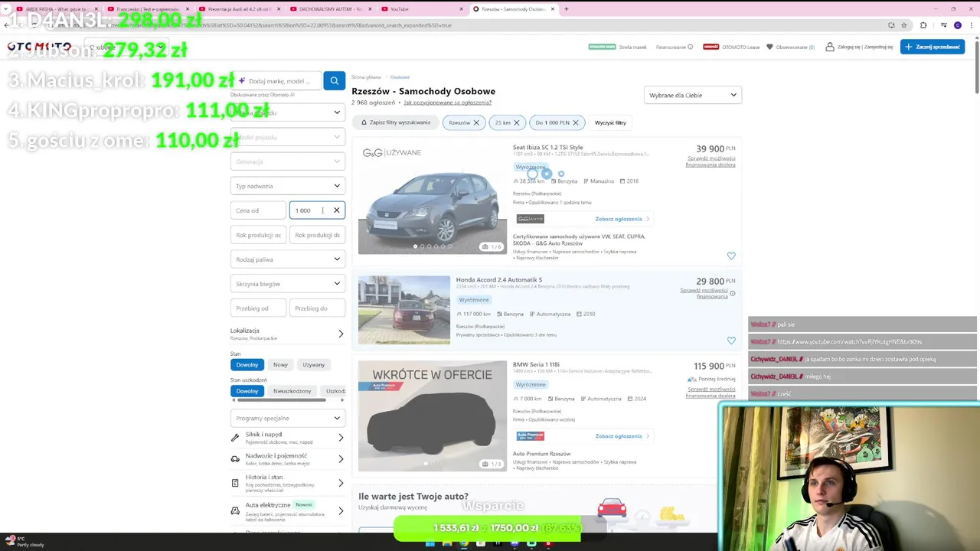Open Wybrane dla Ciebie sort dropdown
Screen dimensions: 980x551
[693, 95]
